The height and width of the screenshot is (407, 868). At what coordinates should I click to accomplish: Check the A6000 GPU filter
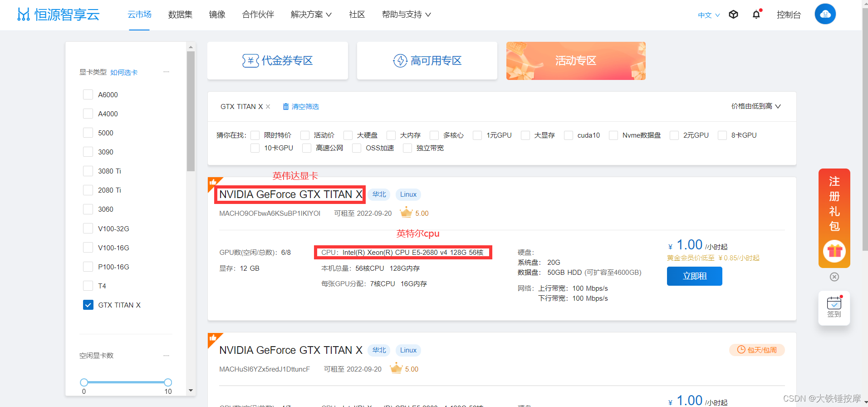[x=88, y=94]
